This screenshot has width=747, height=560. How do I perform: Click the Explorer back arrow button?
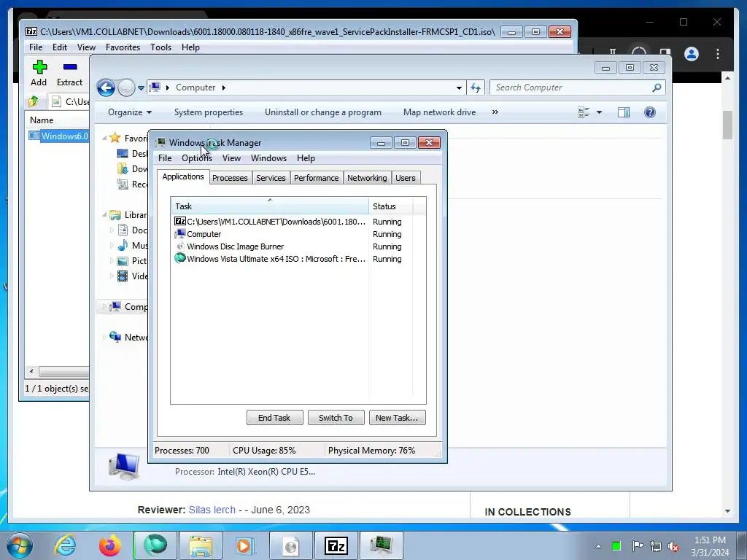tap(106, 87)
